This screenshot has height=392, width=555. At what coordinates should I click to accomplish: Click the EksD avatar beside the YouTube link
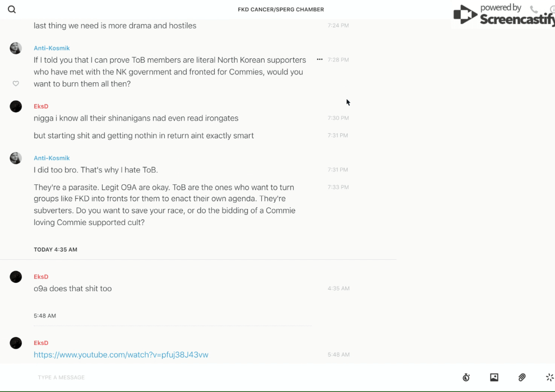[16, 343]
